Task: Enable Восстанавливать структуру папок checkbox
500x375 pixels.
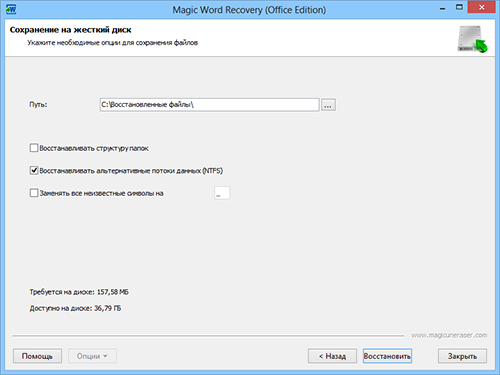Action: pyautogui.click(x=34, y=148)
